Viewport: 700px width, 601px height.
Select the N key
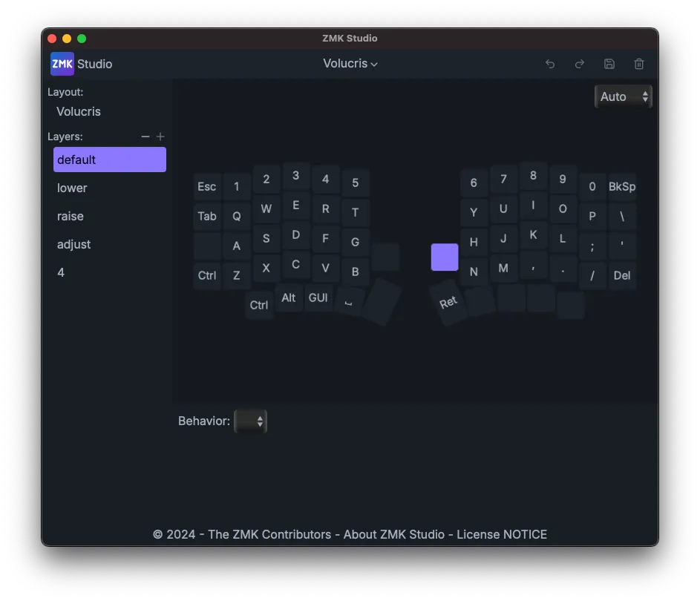click(474, 272)
